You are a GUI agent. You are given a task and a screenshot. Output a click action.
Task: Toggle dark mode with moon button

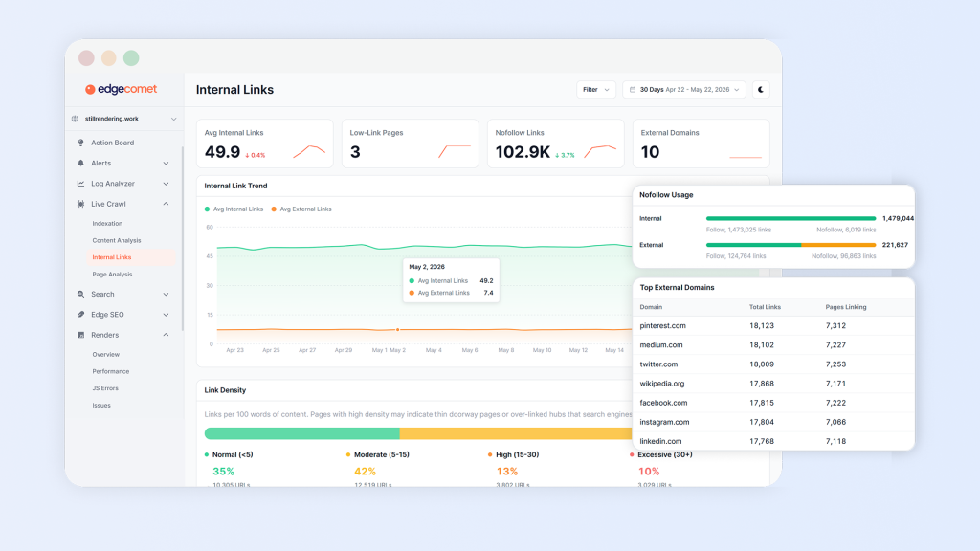coord(761,89)
